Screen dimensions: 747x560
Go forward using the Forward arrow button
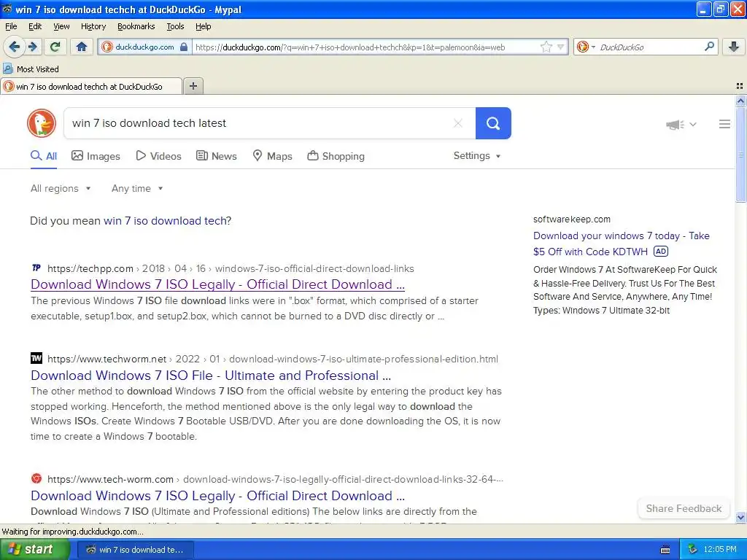(x=33, y=47)
